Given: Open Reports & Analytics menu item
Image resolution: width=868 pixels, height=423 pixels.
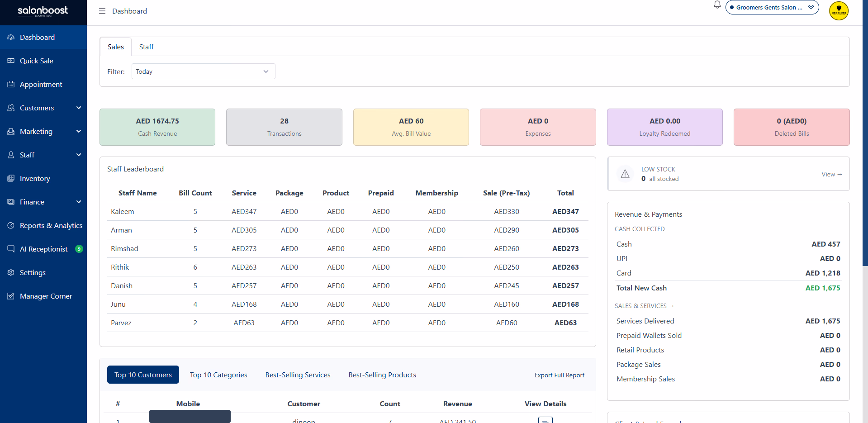Looking at the screenshot, I should pyautogui.click(x=43, y=225).
